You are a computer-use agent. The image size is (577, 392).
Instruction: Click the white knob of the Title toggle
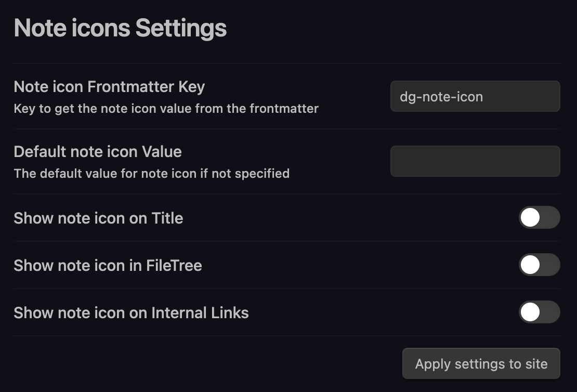click(x=530, y=218)
